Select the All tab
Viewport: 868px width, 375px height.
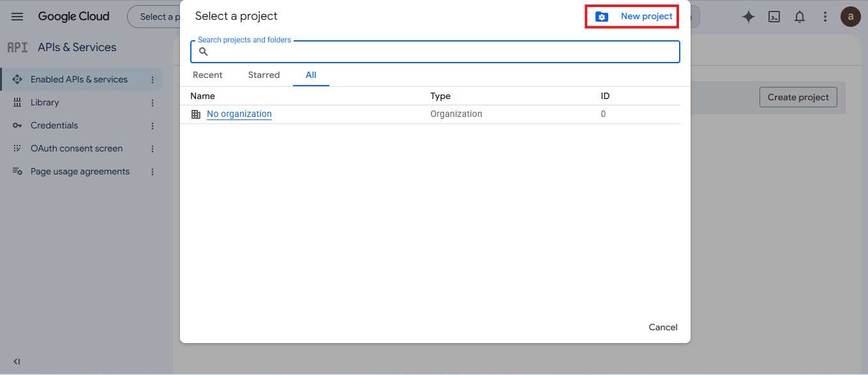(311, 75)
